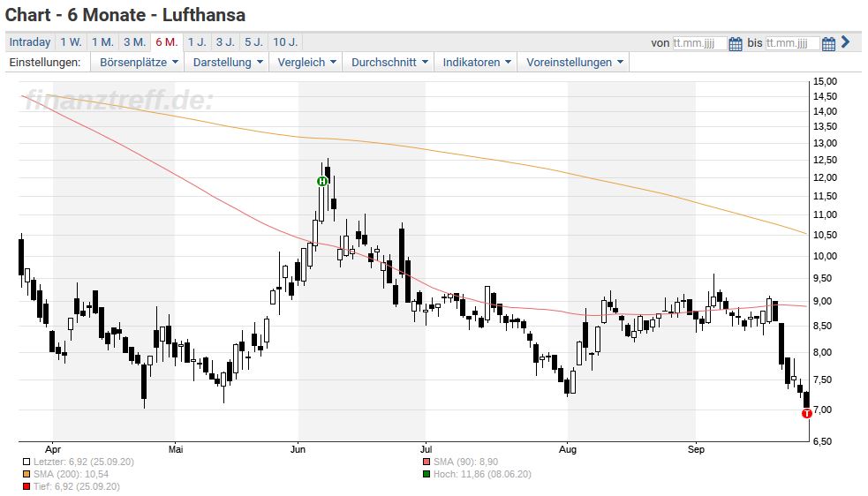Viewport: 868px width, 496px height.
Task: Click the 'Mai' axis label
Action: point(176,449)
